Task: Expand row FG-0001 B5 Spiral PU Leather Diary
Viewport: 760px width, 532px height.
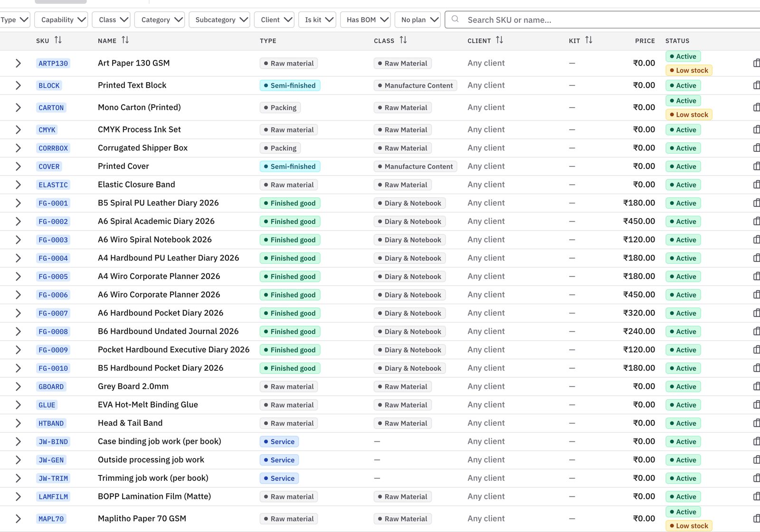Action: (18, 203)
